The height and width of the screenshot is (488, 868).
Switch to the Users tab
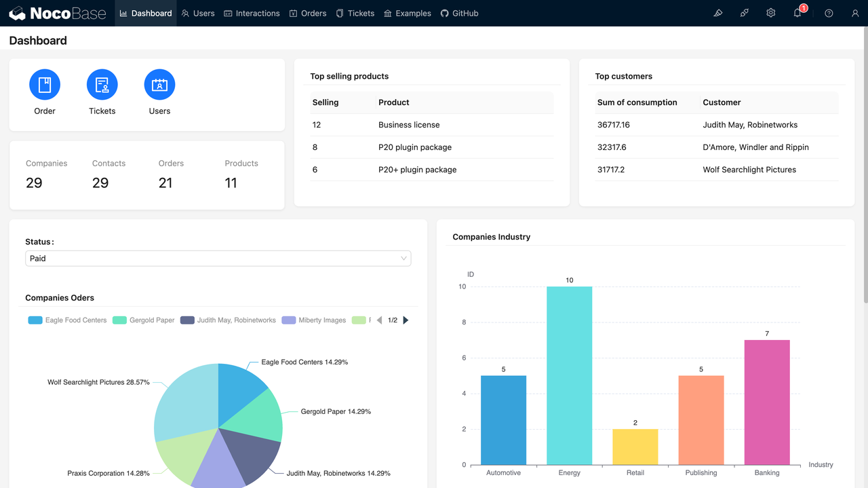(x=197, y=13)
